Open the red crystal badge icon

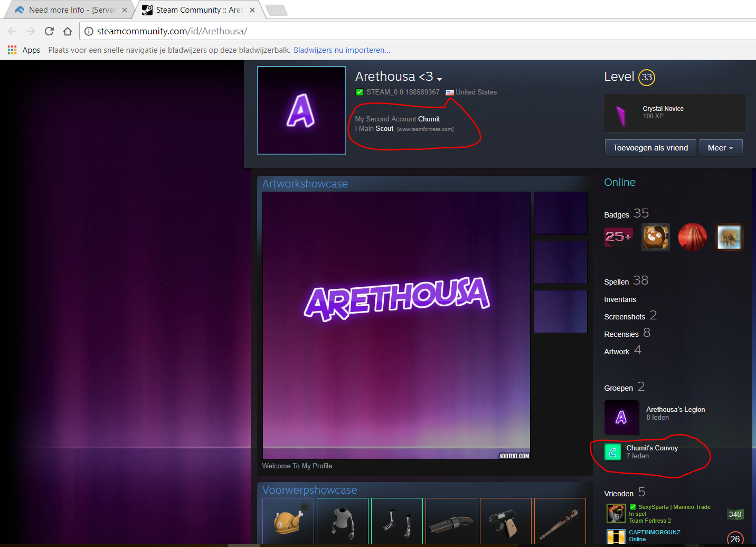[x=692, y=237]
